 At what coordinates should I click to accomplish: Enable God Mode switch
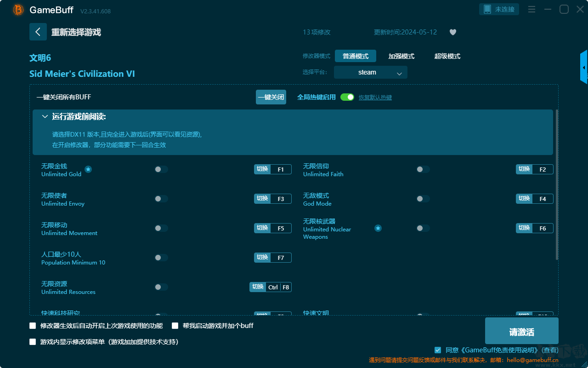pos(423,199)
